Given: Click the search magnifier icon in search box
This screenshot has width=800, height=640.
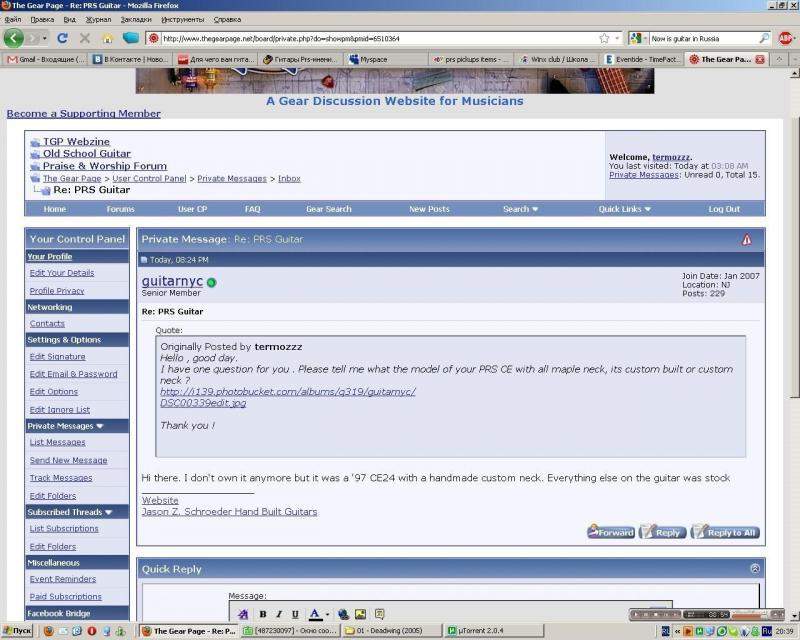Looking at the screenshot, I should pos(764,38).
